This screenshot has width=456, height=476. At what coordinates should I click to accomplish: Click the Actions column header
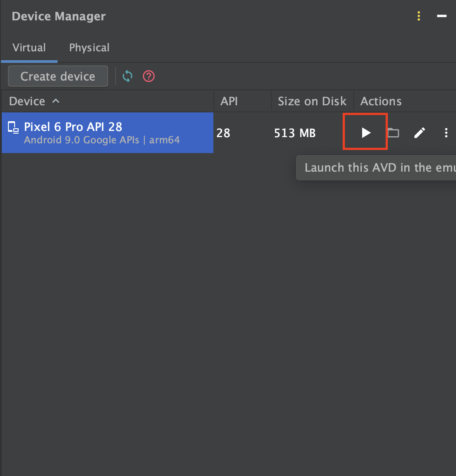coord(405,101)
